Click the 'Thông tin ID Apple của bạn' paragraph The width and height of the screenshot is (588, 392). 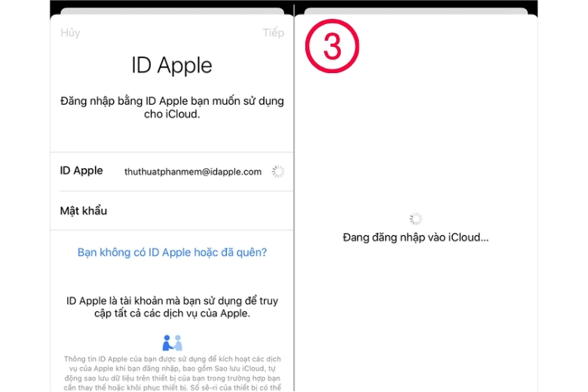click(x=172, y=373)
